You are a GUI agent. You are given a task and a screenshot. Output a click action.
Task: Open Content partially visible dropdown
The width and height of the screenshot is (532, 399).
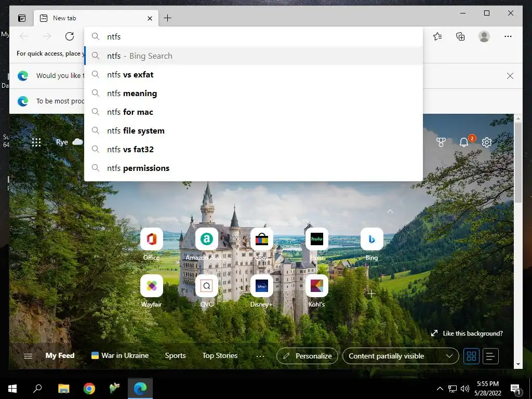coord(401,356)
